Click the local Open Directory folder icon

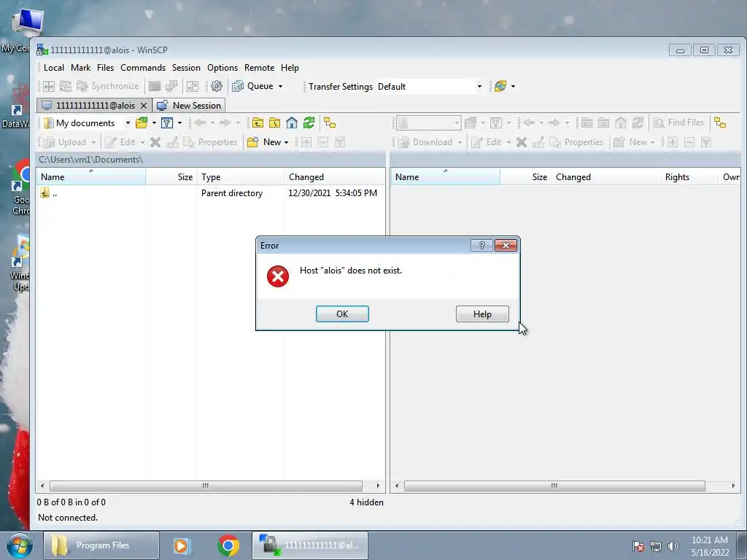tap(142, 122)
